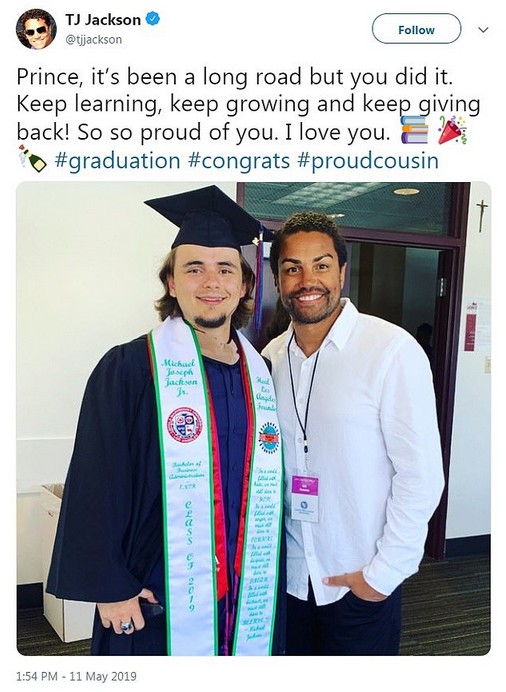Open the #congrats hashtag
Image resolution: width=506 pixels, height=692 pixels.
pos(239,161)
